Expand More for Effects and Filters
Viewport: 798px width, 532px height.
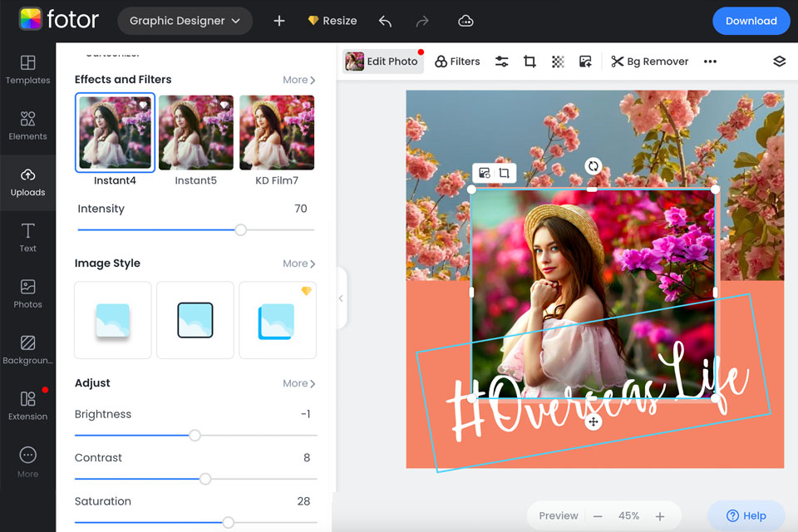tap(298, 80)
